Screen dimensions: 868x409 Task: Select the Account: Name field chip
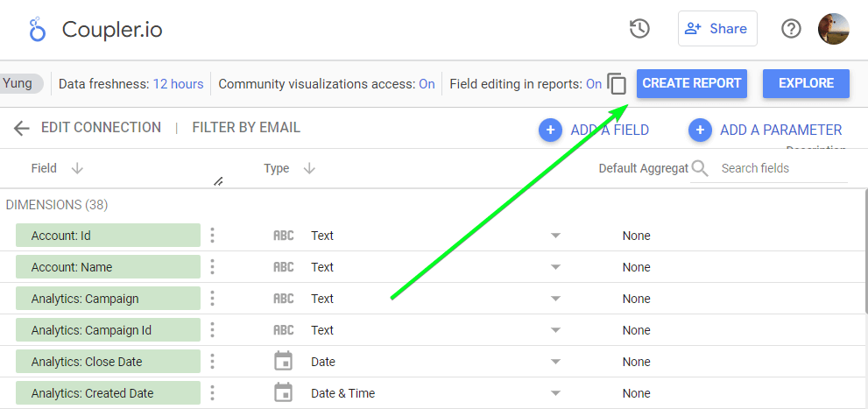[108, 267]
